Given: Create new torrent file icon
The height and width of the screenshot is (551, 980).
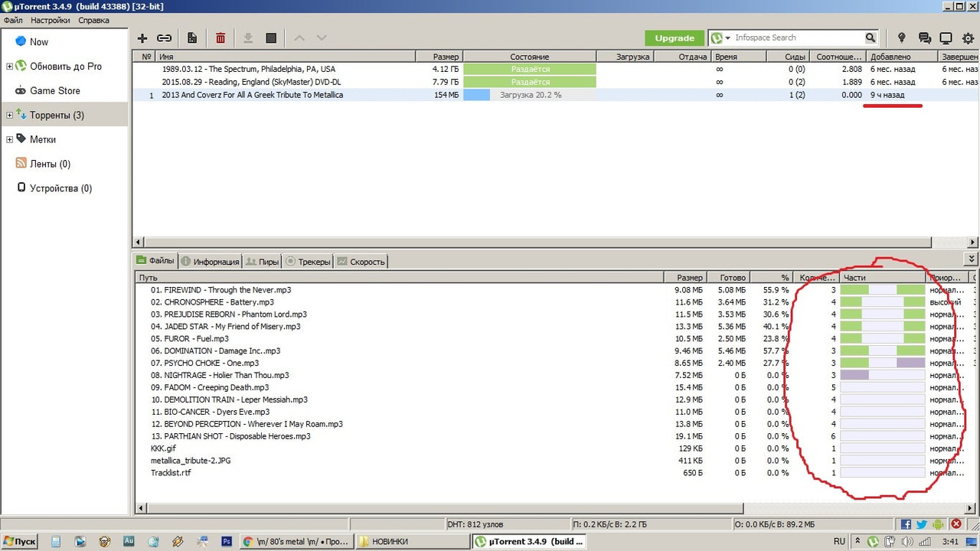Looking at the screenshot, I should 192,37.
